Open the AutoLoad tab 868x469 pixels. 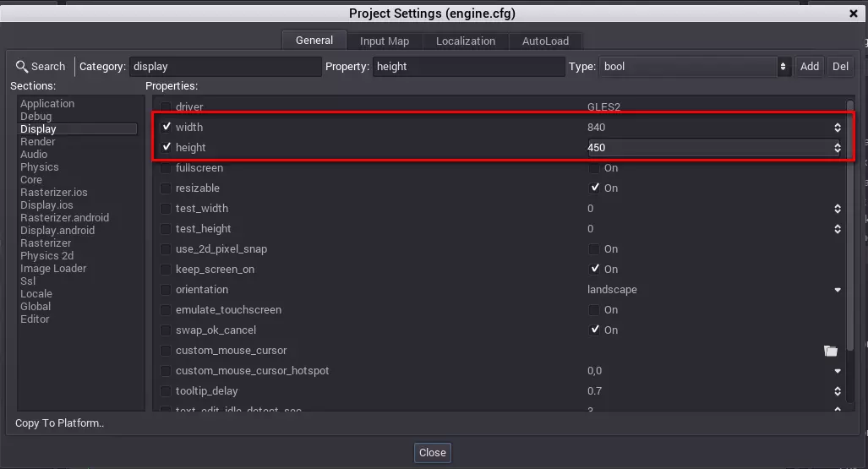tap(545, 41)
